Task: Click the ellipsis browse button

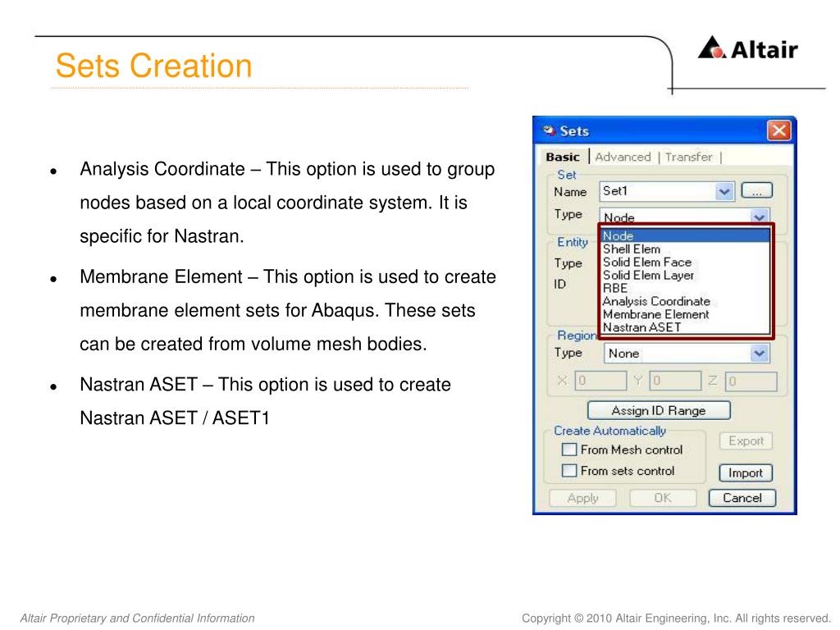Action: [x=756, y=190]
